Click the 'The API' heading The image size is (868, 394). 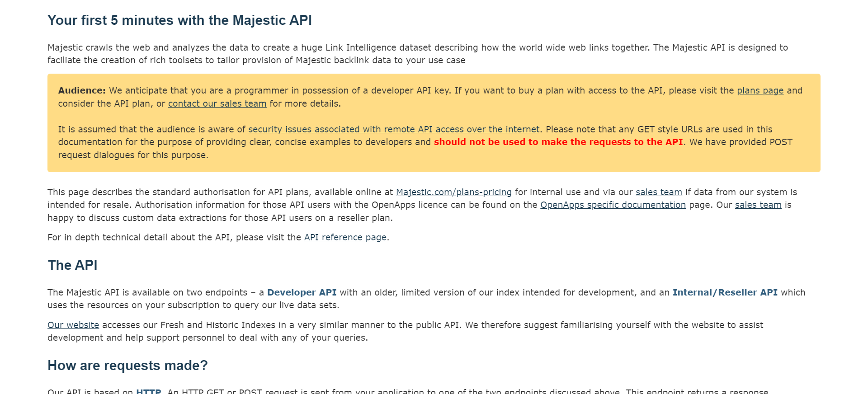pos(72,265)
